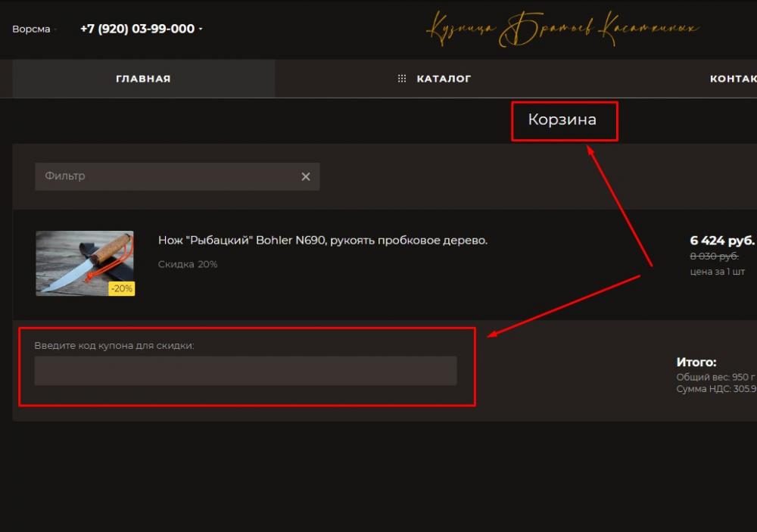Click the Сумма НДС text
757x532 pixels.
pyautogui.click(x=716, y=389)
